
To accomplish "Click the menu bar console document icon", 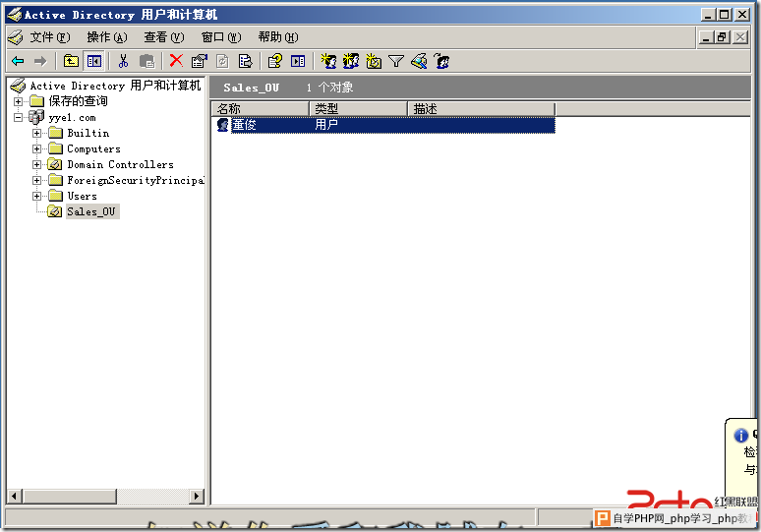I will pos(16,37).
